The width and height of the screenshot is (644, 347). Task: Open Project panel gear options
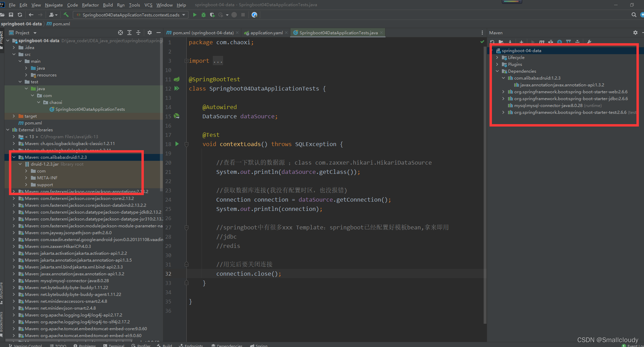click(150, 33)
